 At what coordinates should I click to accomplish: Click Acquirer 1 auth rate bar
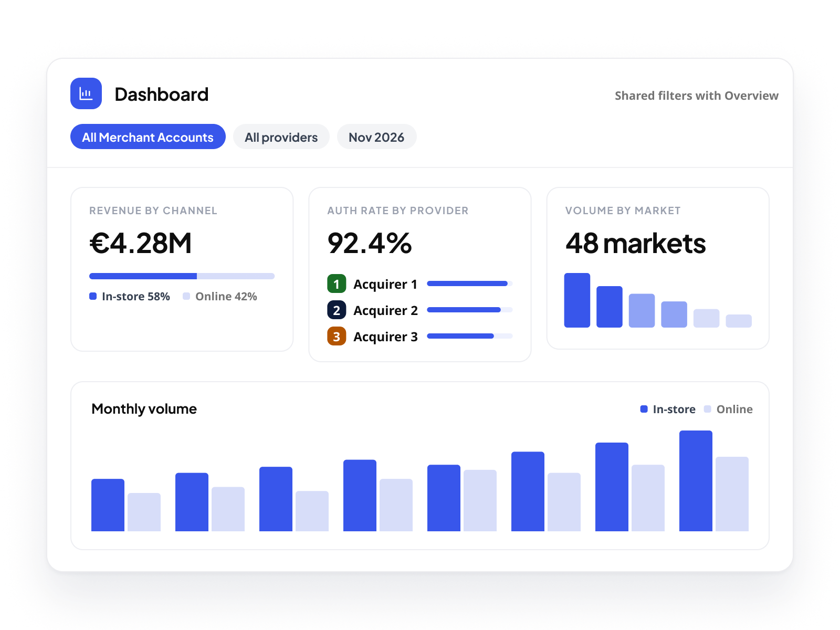pyautogui.click(x=470, y=283)
